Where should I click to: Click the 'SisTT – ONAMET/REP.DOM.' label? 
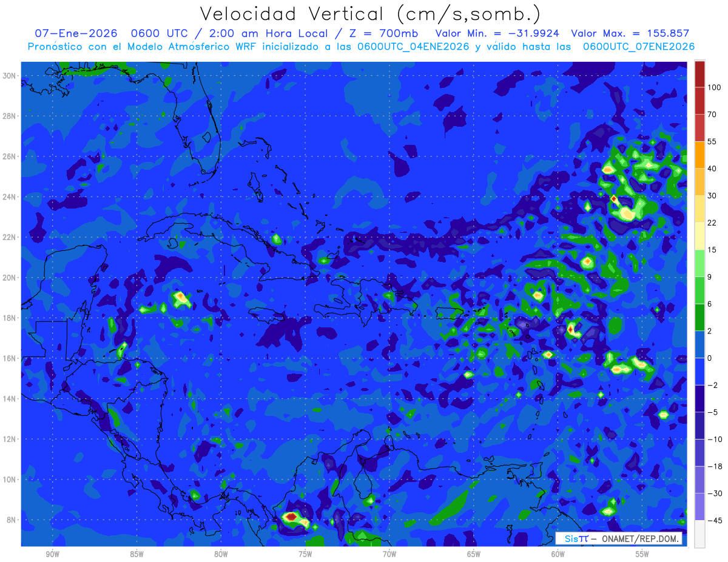(618, 538)
